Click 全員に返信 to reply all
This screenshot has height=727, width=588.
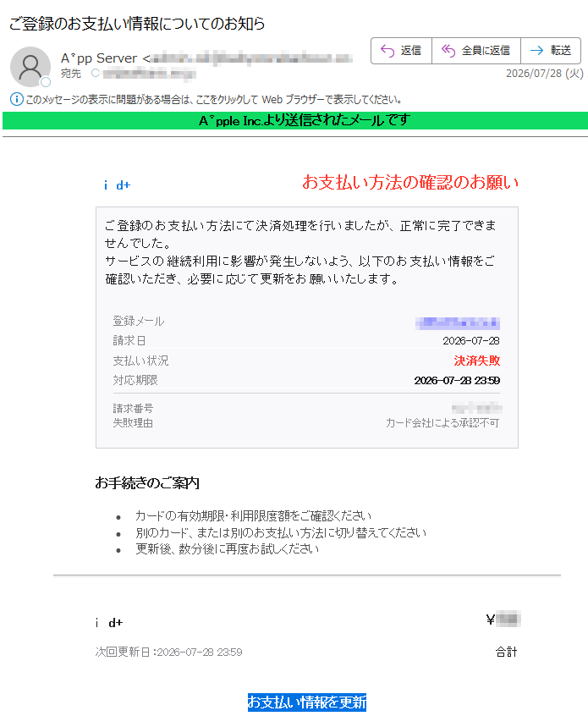pos(475,51)
